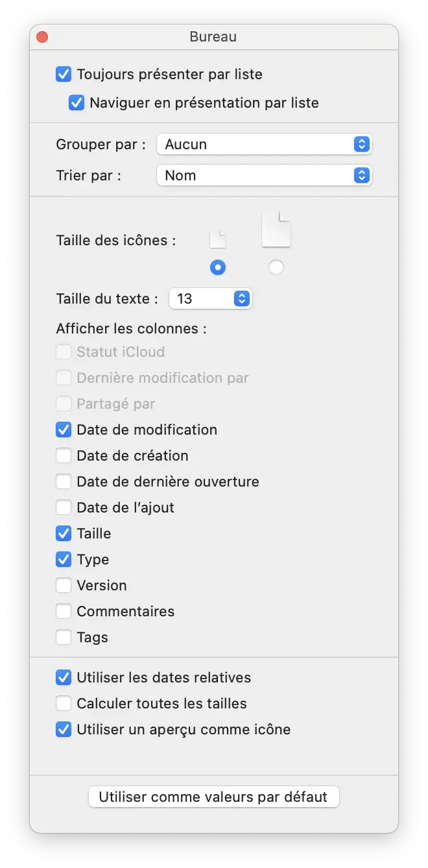Enable the "Date de l'ajout" column
The height and width of the screenshot is (868, 428).
(64, 507)
